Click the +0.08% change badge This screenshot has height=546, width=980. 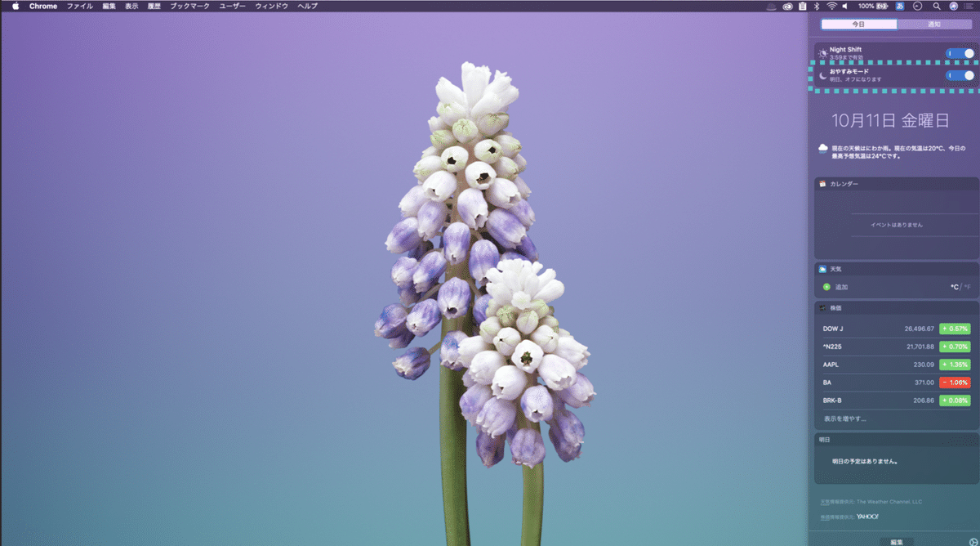click(955, 401)
